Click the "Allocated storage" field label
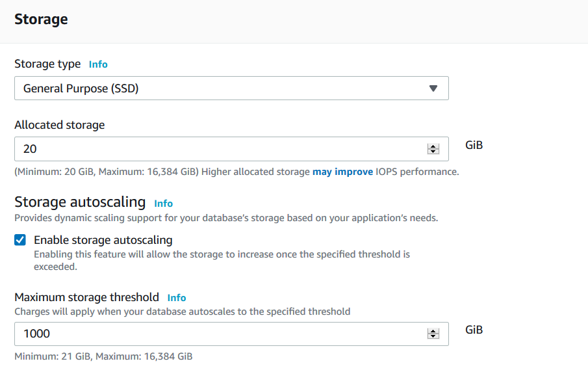588x372 pixels. tap(59, 125)
